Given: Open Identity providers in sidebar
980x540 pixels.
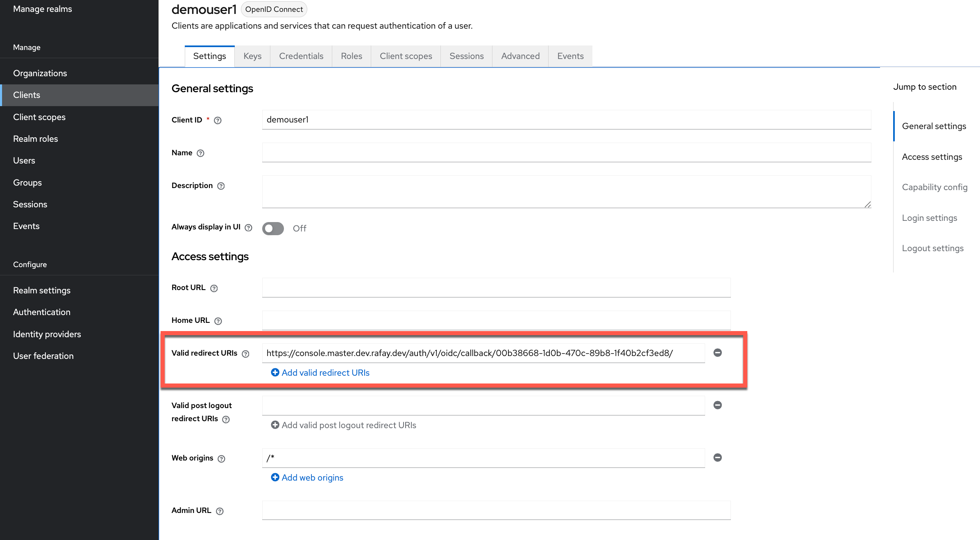Looking at the screenshot, I should 47,334.
